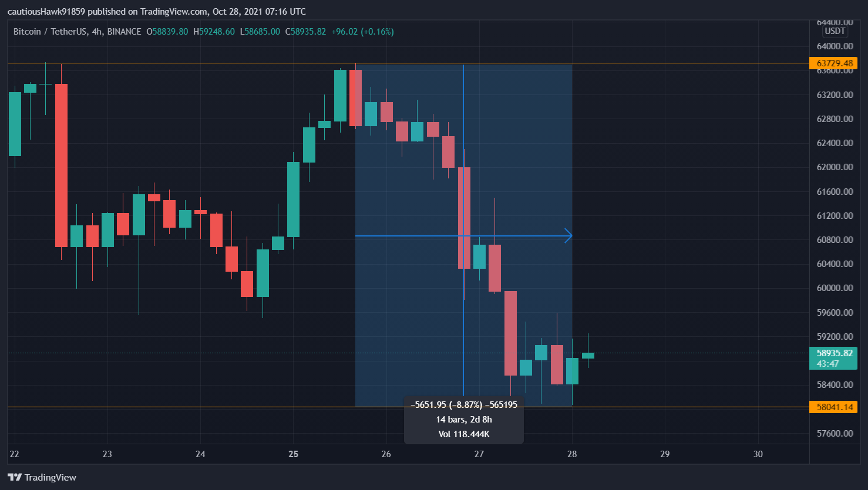
Task: Click the close value C58935.82
Action: tap(307, 32)
